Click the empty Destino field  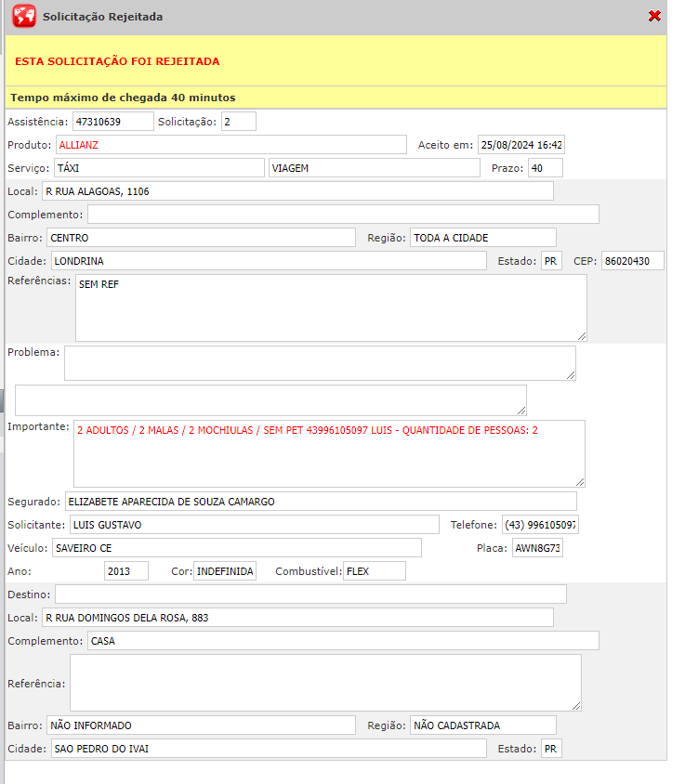pos(310,595)
